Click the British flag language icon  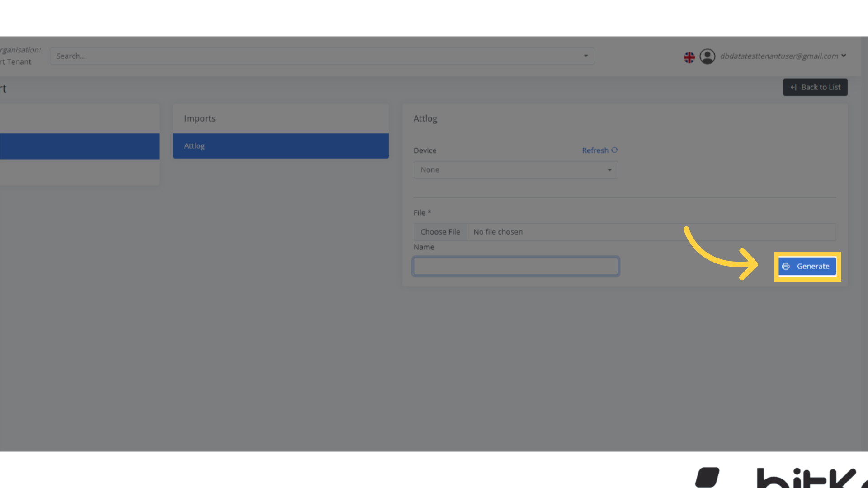point(689,56)
